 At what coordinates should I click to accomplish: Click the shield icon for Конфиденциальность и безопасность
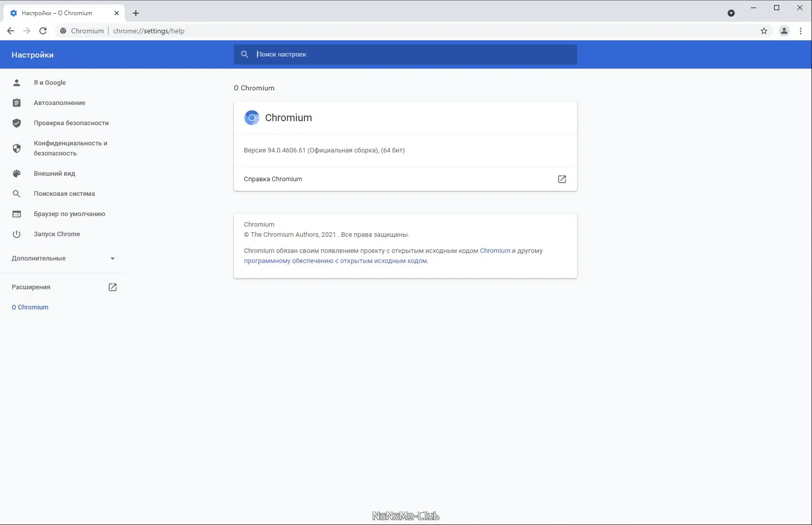pyautogui.click(x=17, y=148)
